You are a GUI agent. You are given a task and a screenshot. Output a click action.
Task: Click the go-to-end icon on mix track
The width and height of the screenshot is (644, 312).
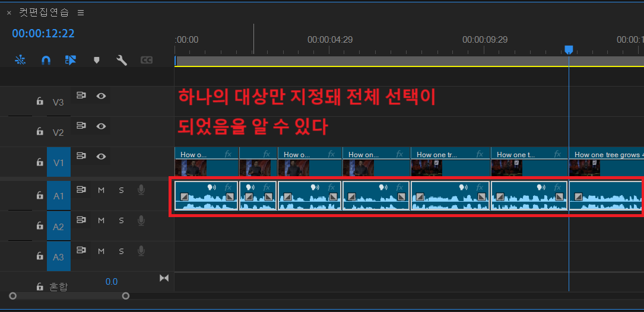click(x=164, y=278)
